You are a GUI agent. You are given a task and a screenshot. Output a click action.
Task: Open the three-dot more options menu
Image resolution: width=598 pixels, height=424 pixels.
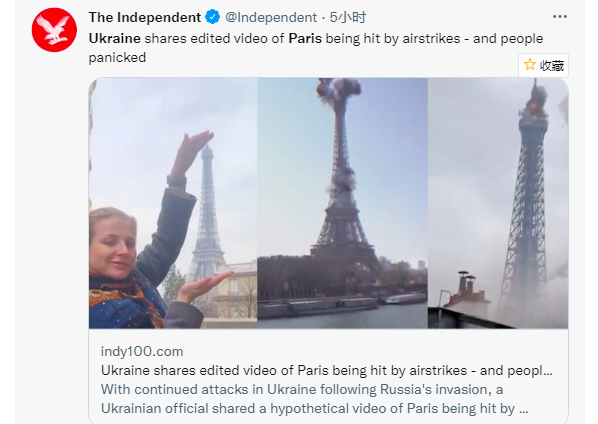click(559, 17)
